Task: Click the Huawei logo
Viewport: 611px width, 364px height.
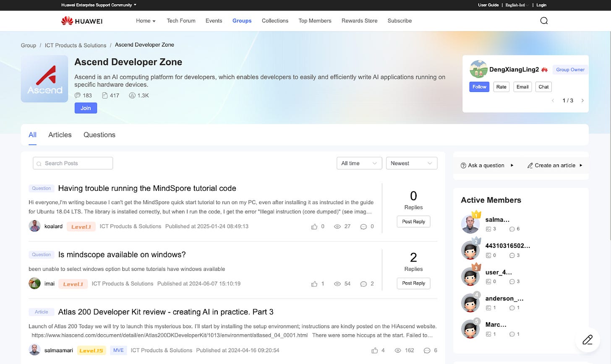Action: coord(82,21)
